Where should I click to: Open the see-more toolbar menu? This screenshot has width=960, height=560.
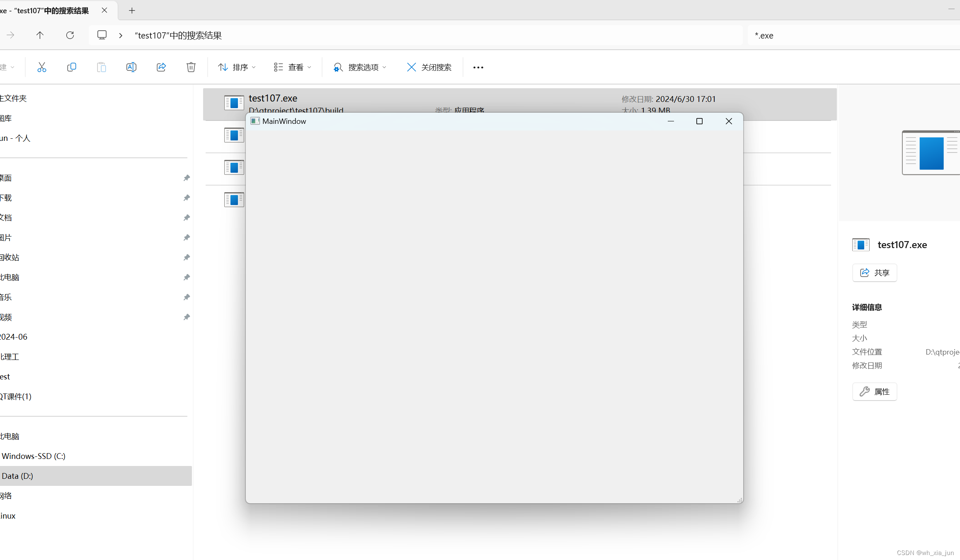[x=478, y=67]
